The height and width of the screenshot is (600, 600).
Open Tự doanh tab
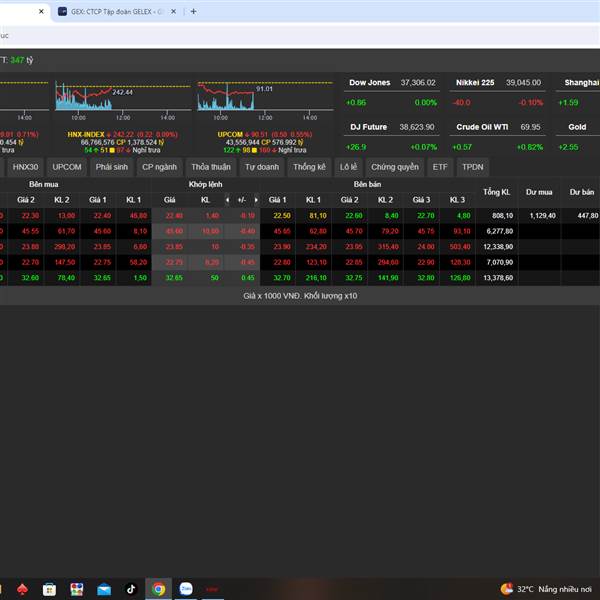click(262, 167)
